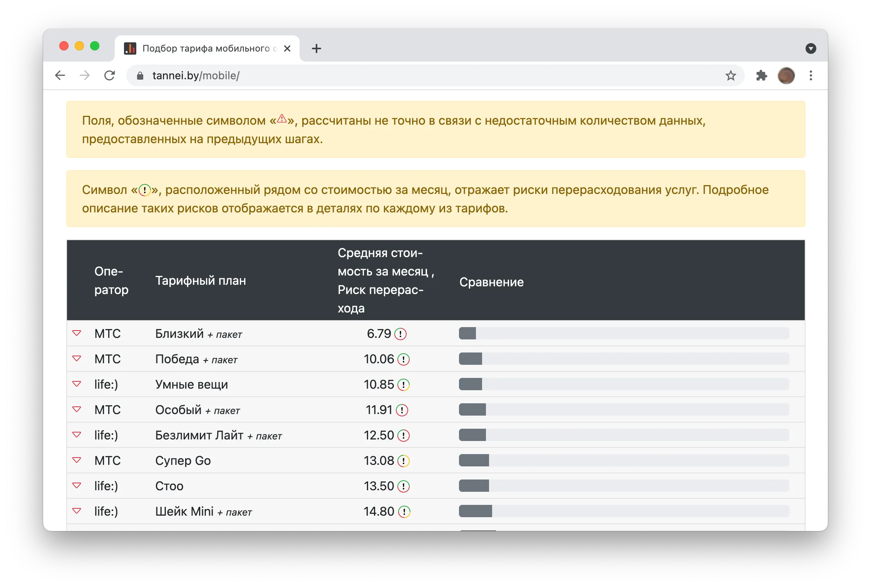
Task: Click risk icon beside 13.08 for Супер Go
Action: click(403, 461)
